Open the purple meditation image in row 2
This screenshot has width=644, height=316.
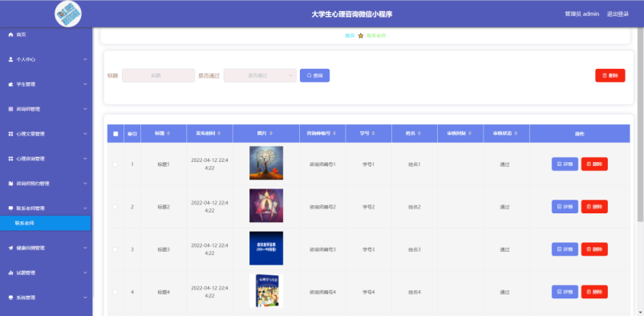(266, 205)
